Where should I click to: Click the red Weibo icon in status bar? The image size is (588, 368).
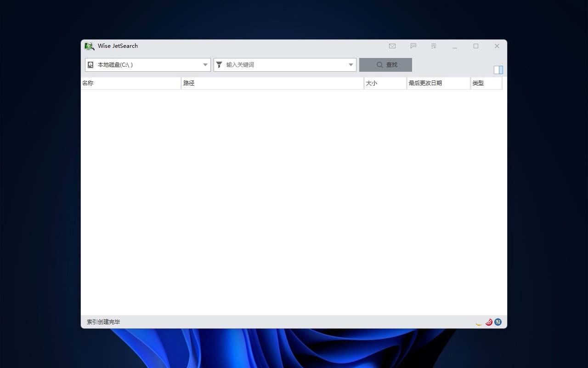pyautogui.click(x=489, y=322)
